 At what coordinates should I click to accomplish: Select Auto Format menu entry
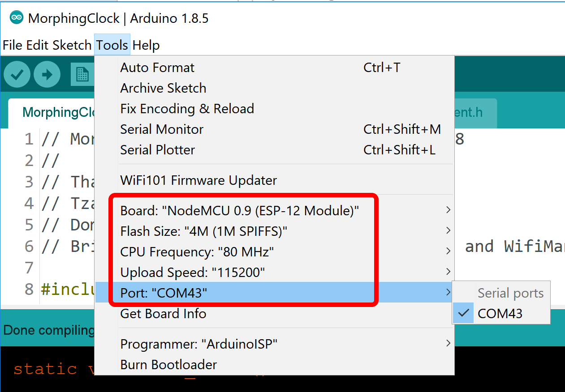[157, 68]
